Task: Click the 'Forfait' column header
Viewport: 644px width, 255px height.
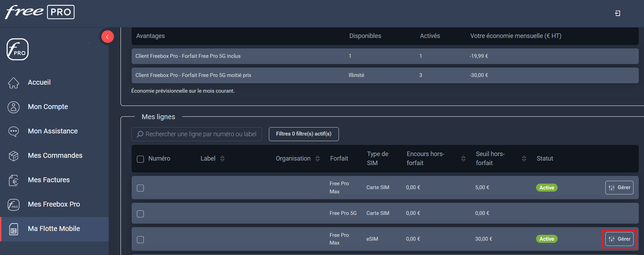Action: (339, 159)
